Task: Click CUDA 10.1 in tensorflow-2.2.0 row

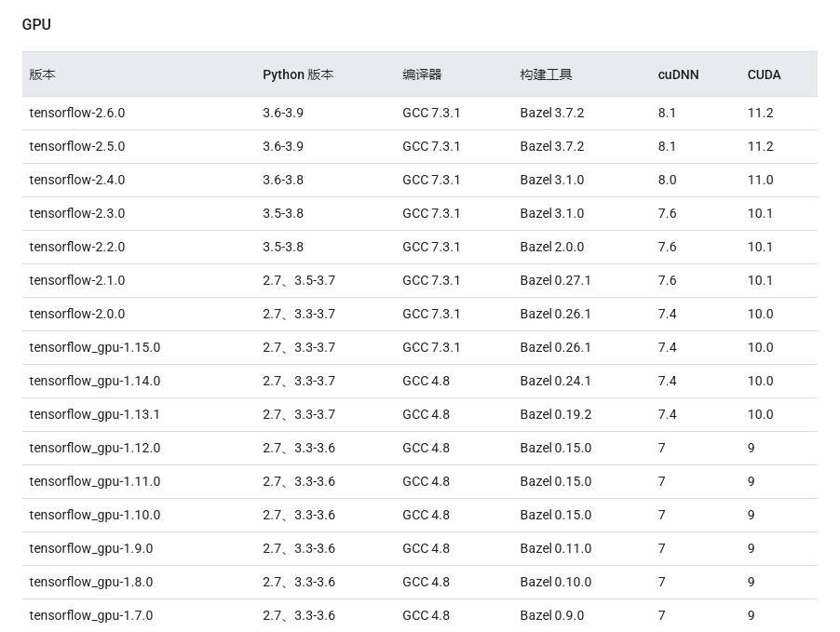Action: (760, 247)
